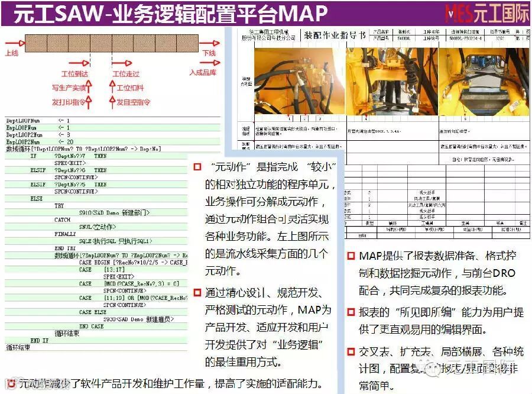This screenshot has height=394, width=532.
Task: Click the 'END TRY' code line
Action: tap(65, 248)
